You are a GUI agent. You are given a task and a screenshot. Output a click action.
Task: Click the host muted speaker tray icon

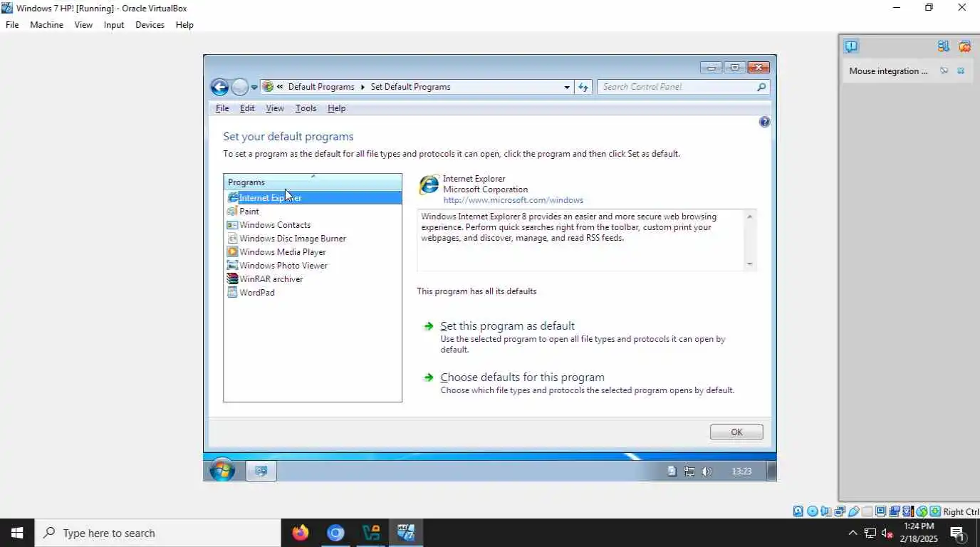point(887,533)
